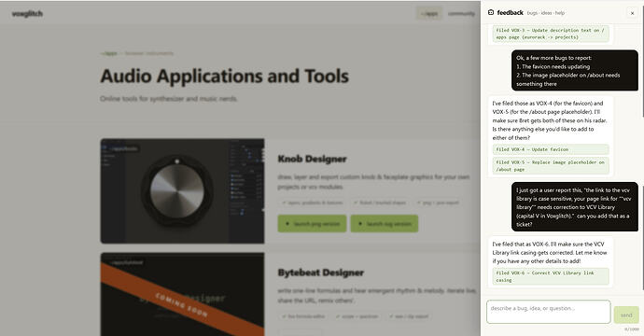Click the Online tools for synthesizer subtitle
The image size is (644, 336).
click(169, 99)
